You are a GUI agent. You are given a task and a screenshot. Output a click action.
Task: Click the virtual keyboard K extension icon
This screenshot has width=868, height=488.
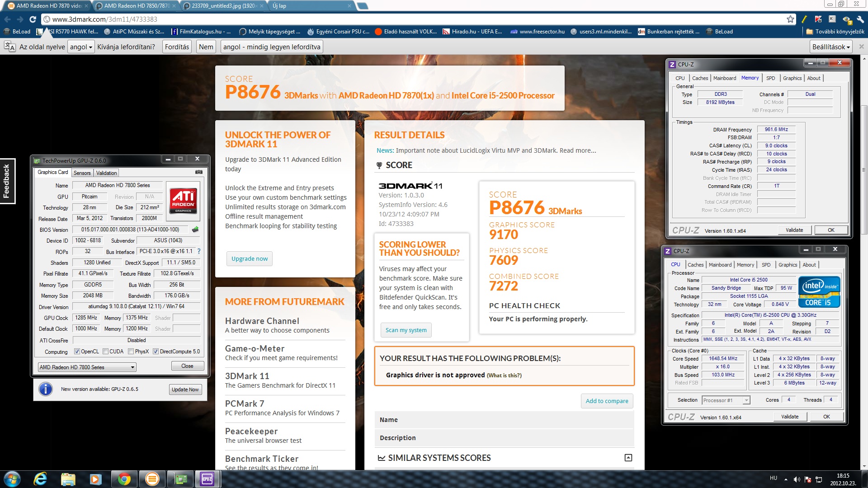click(832, 19)
